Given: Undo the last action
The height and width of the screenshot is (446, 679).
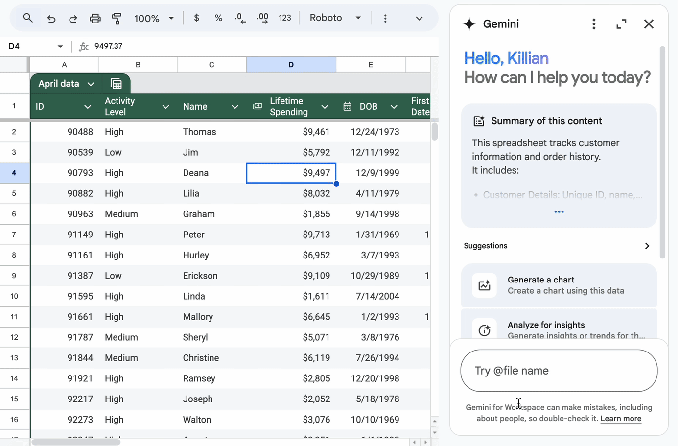Looking at the screenshot, I should pyautogui.click(x=51, y=18).
